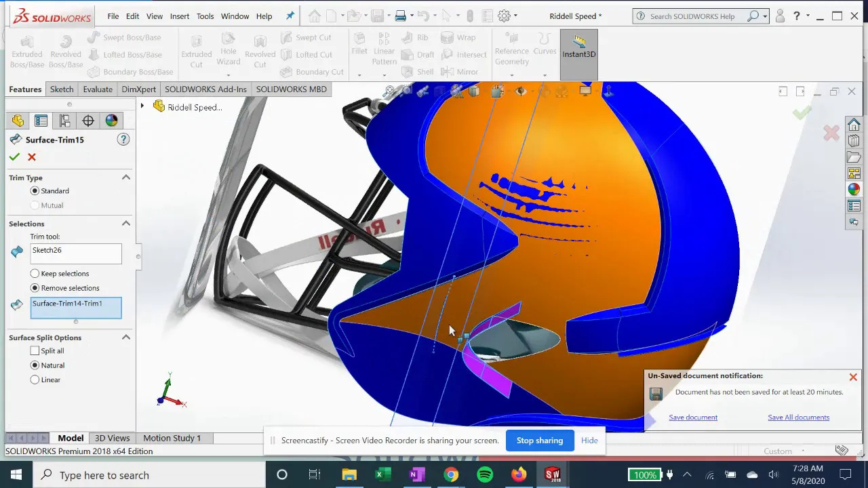
Task: Open the DimXpertManager crosshair tab icon
Action: pyautogui.click(x=88, y=121)
